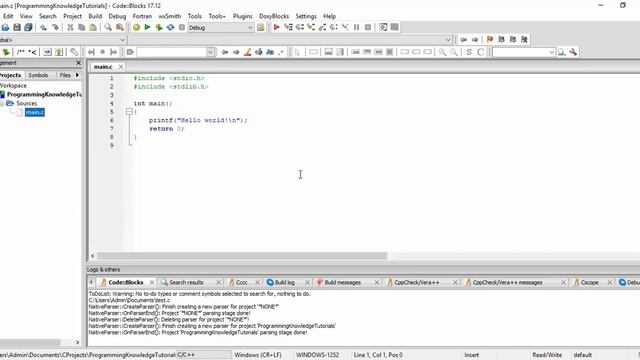Open the incremental search history dropdown

(211, 52)
